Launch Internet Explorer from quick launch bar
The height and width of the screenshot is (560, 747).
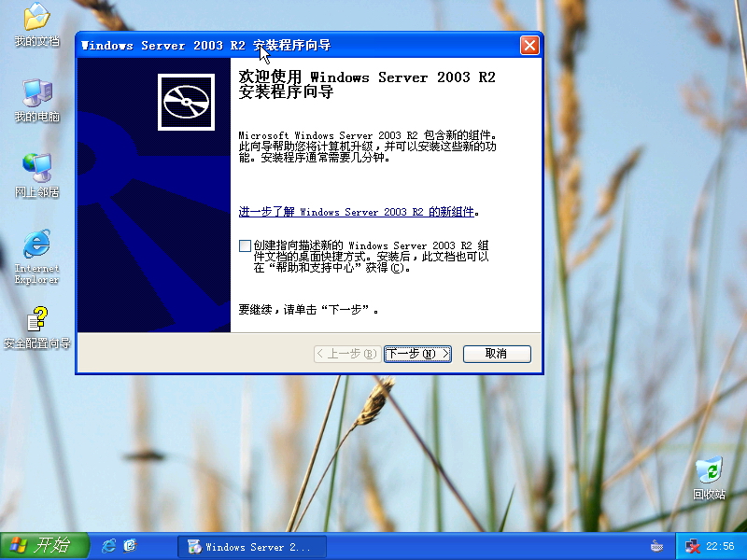point(108,546)
